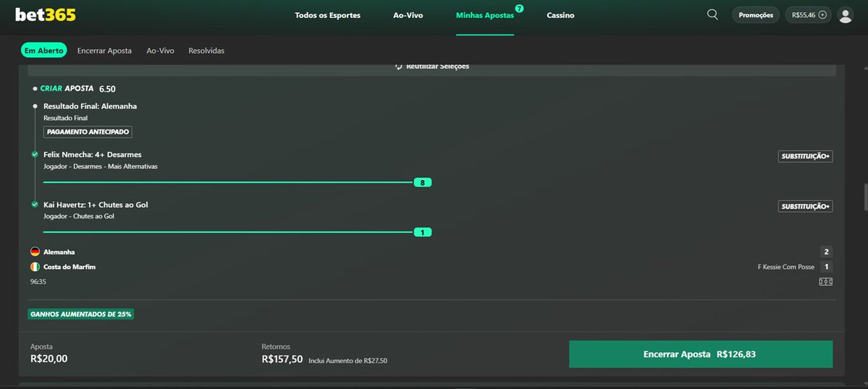Select Minhas Apostas in the header
Screen dimensions: 868x389
[x=485, y=15]
